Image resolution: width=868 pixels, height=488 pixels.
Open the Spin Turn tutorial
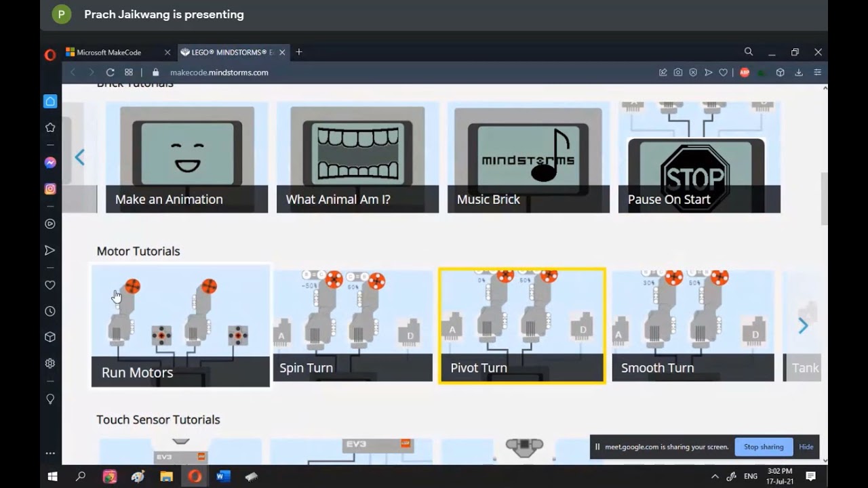tap(353, 326)
